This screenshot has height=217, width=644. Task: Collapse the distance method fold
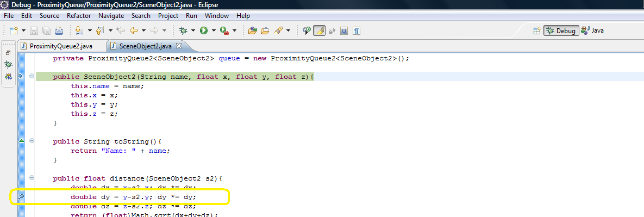click(32, 178)
